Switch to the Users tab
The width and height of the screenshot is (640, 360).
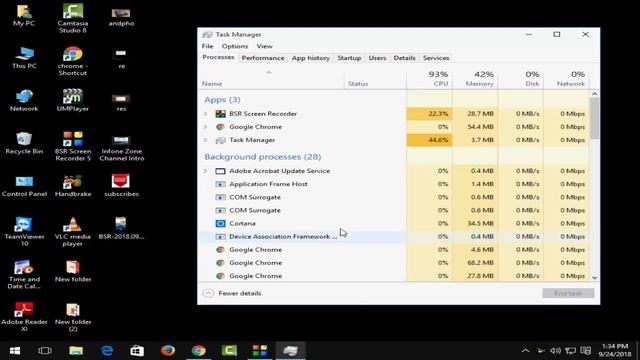tap(377, 58)
